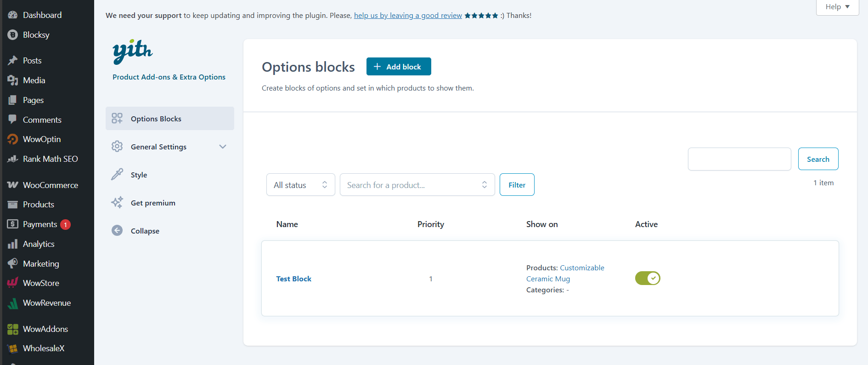Click the Show on column header
The width and height of the screenshot is (868, 365).
point(542,224)
